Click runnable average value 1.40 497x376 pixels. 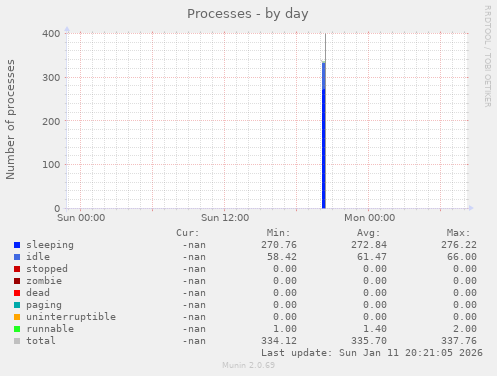point(375,329)
